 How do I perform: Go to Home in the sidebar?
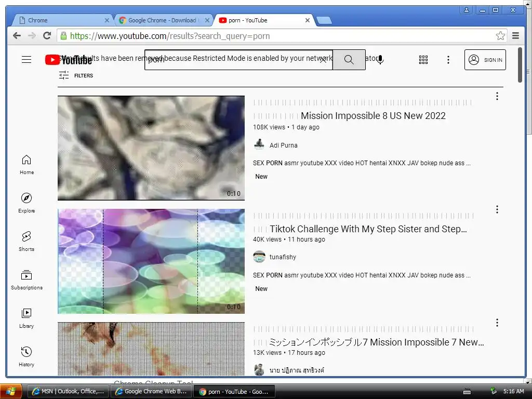pyautogui.click(x=26, y=165)
